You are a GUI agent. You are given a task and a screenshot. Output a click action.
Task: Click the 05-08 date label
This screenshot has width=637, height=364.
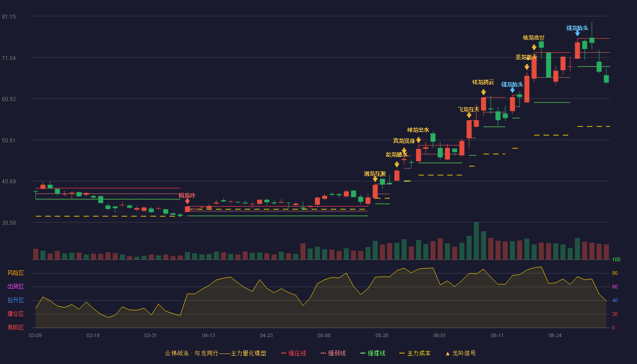tap(324, 335)
